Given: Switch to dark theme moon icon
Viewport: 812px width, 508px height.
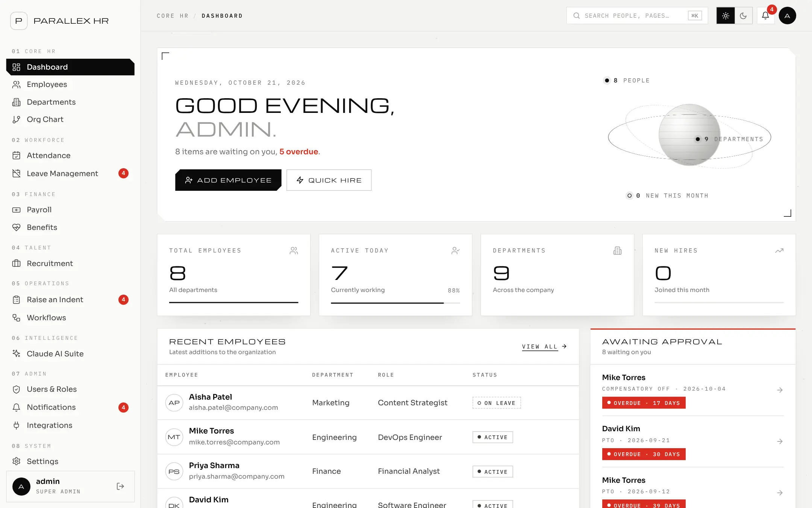Looking at the screenshot, I should tap(743, 16).
